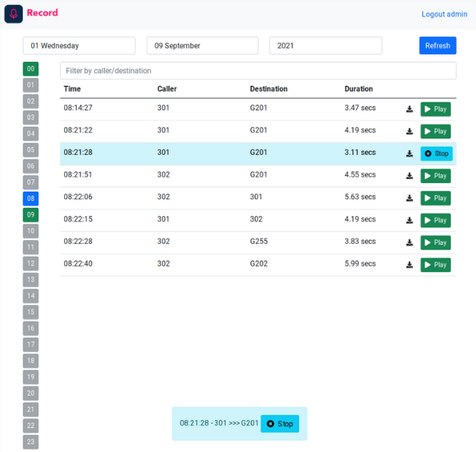
Task: Play the 08:14:27 call recording
Action: (x=435, y=109)
